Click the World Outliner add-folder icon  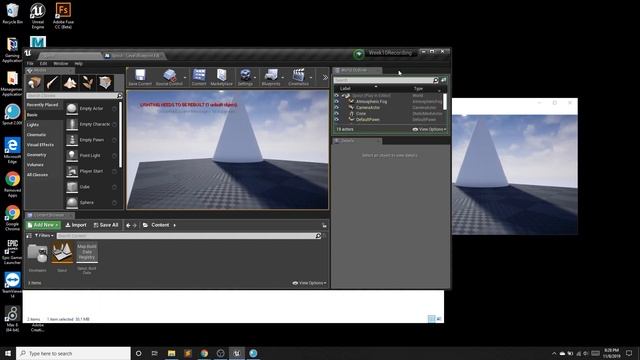point(444,80)
